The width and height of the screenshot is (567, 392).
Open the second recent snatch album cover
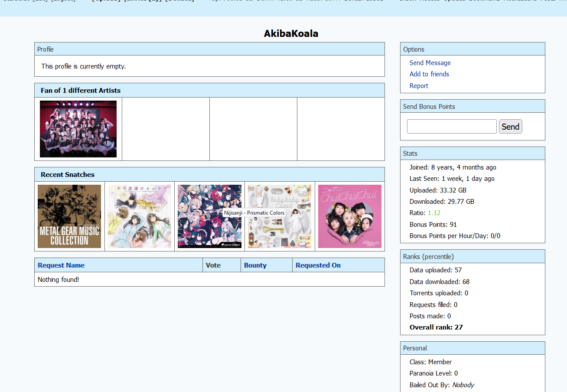(140, 216)
